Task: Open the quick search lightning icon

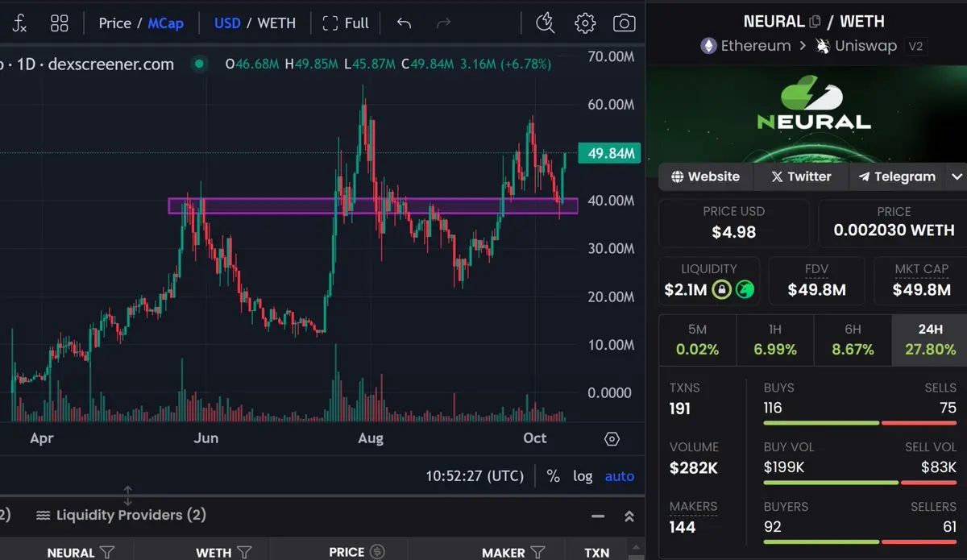Action: pyautogui.click(x=546, y=23)
